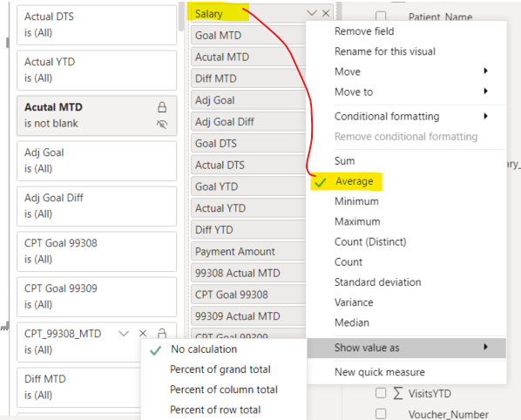Select the Goal MTD value field
This screenshot has width=521, height=420.
tap(248, 35)
